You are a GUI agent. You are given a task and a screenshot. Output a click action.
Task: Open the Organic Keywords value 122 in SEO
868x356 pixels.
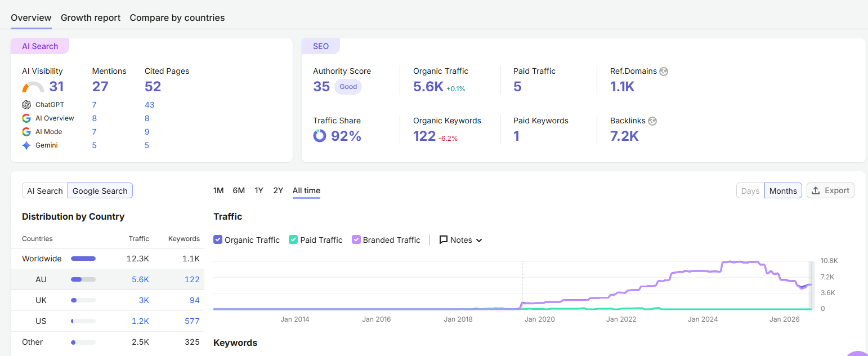pyautogui.click(x=424, y=136)
